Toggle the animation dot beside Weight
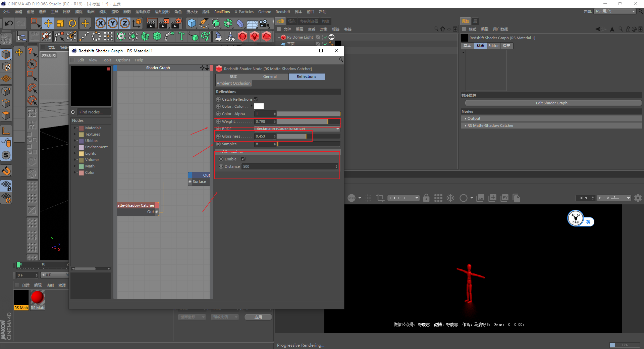Screen dimensions: 644x349 point(218,121)
